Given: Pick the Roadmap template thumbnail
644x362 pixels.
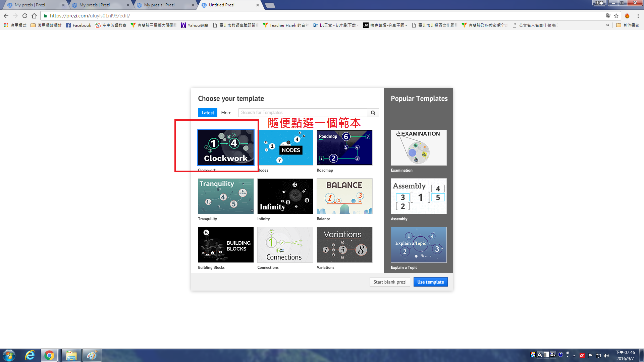Looking at the screenshot, I should tap(344, 148).
